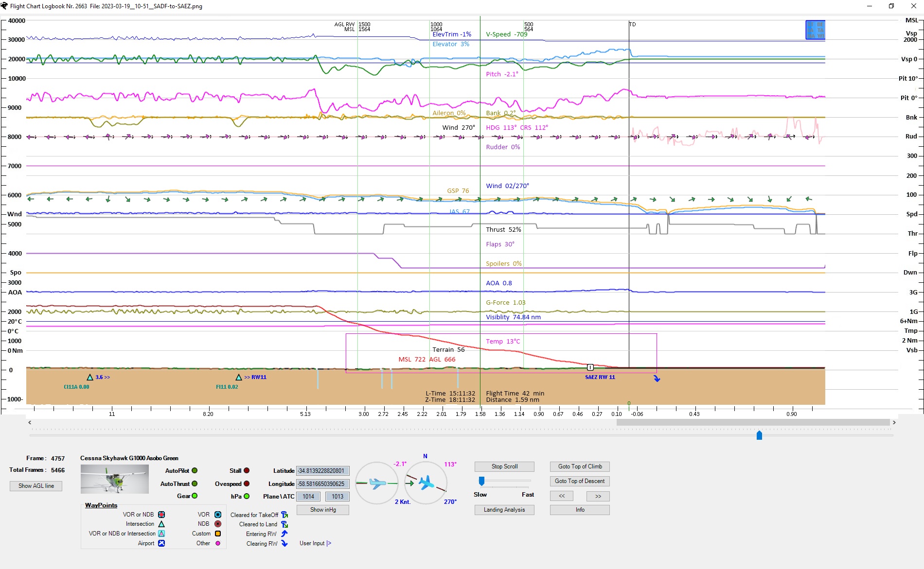This screenshot has width=924, height=569.
Task: Adjust the Slow/Fast scroll speed slider
Action: click(x=481, y=481)
